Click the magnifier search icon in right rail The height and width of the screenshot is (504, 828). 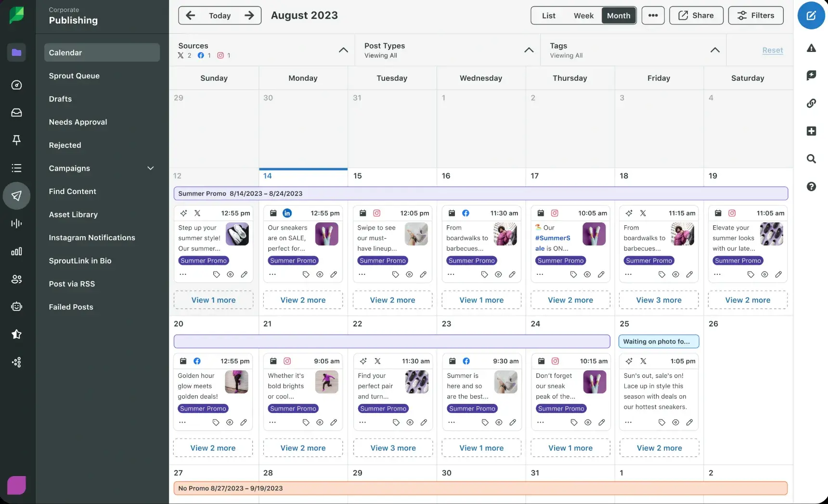point(811,159)
